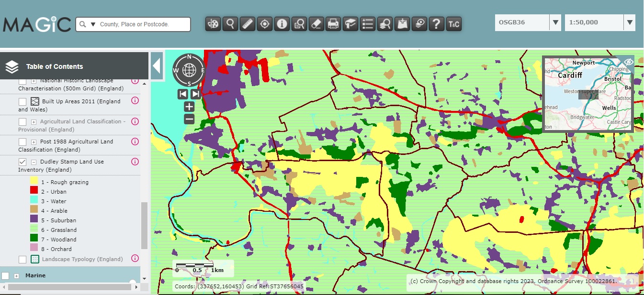The image size is (644, 295).
Task: Open the T&C terms button
Action: [453, 24]
